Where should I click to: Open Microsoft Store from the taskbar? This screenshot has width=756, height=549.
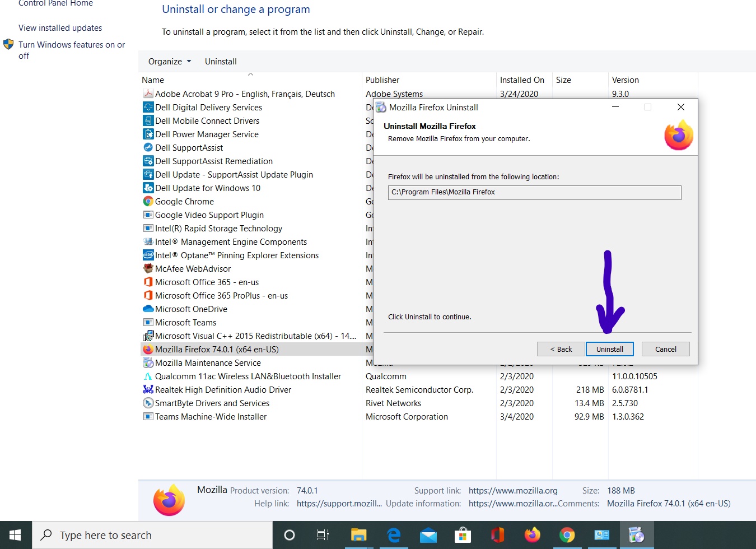[x=463, y=535]
